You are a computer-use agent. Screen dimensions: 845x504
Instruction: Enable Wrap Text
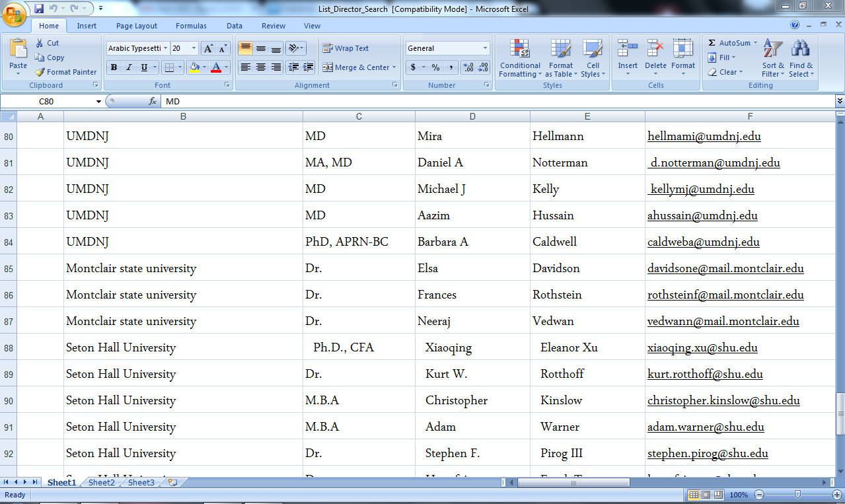click(x=346, y=48)
